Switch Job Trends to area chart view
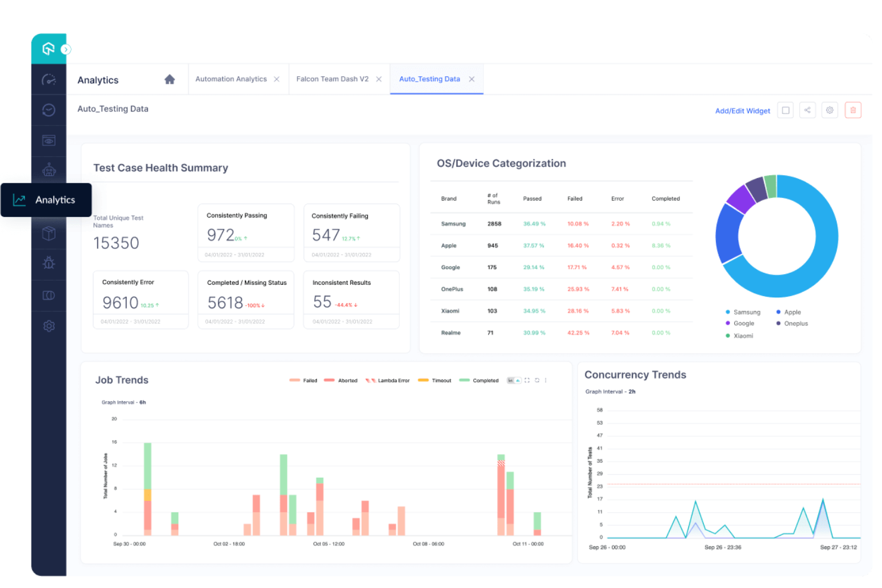Image resolution: width=882 pixels, height=588 pixels. [518, 381]
